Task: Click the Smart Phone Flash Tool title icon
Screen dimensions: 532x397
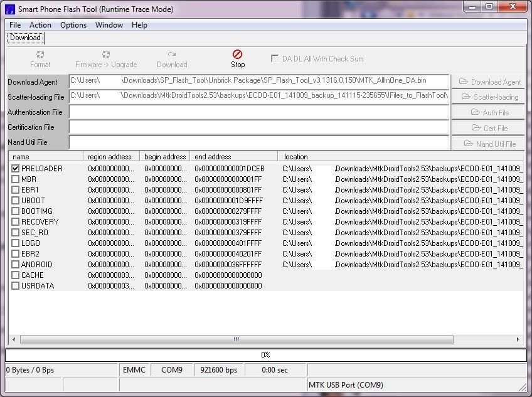Action: coord(10,9)
